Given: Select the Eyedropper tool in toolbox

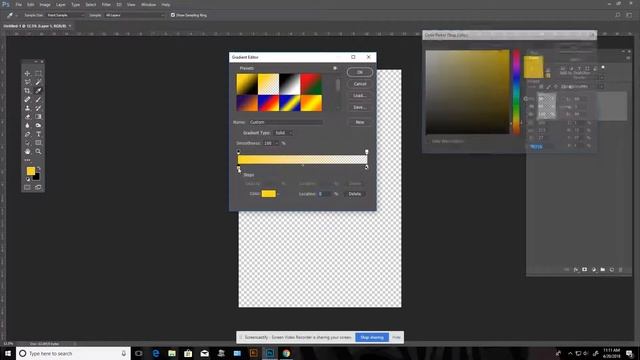Looking at the screenshot, I should 38,91.
